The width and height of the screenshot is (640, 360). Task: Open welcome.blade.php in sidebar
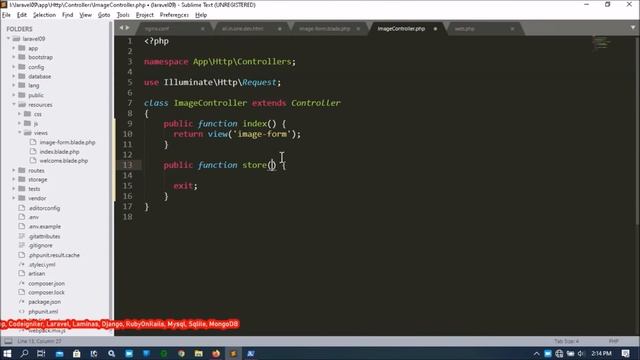click(x=64, y=161)
